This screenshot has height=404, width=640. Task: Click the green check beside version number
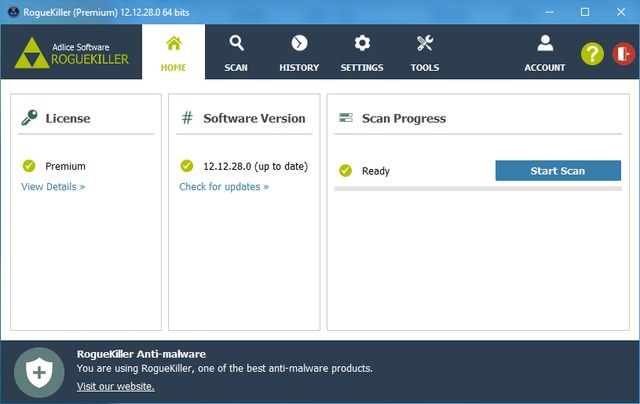187,166
